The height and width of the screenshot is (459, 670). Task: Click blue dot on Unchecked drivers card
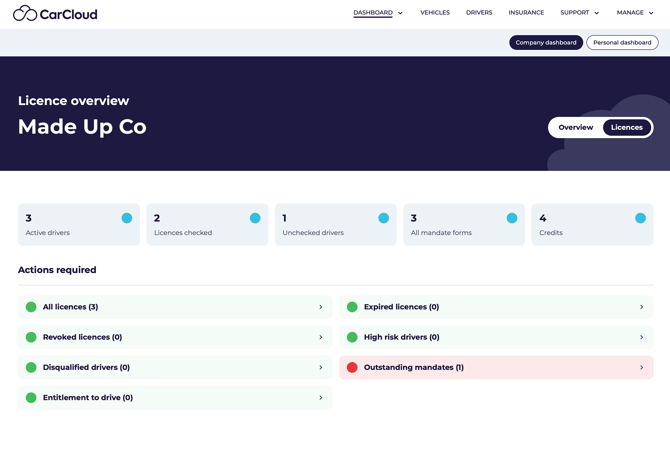384,218
